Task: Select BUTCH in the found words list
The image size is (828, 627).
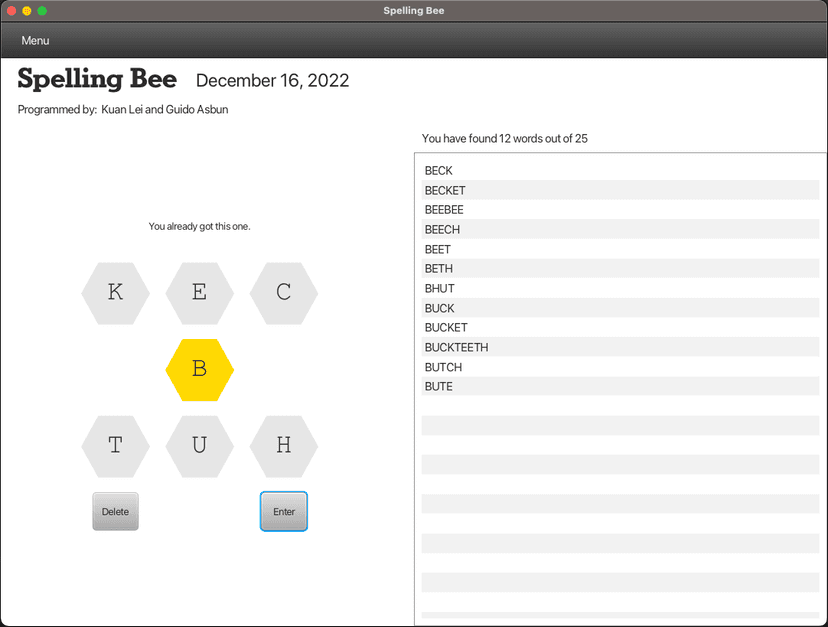Action: (x=620, y=367)
